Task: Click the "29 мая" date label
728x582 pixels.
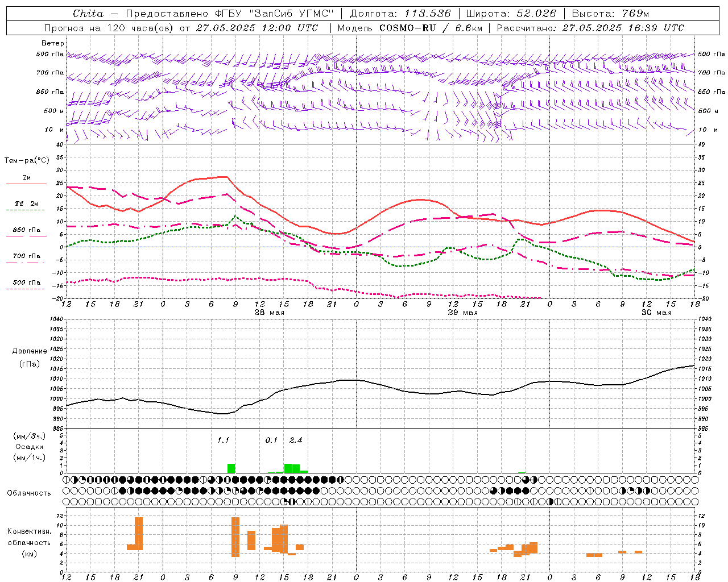Action: (x=463, y=313)
